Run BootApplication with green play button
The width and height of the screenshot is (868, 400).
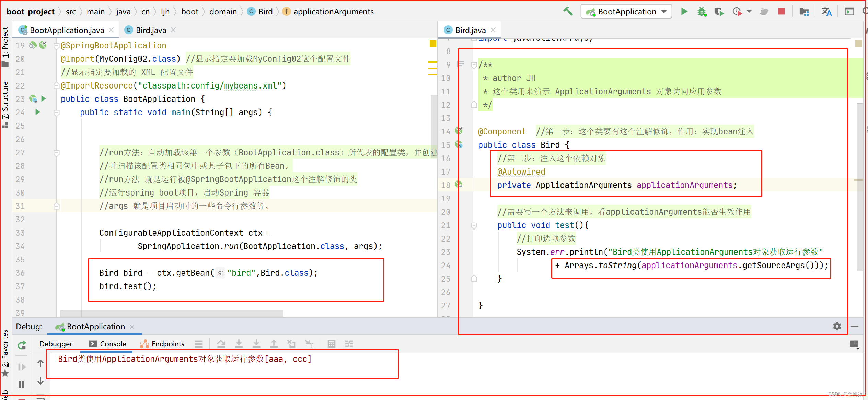coord(684,12)
